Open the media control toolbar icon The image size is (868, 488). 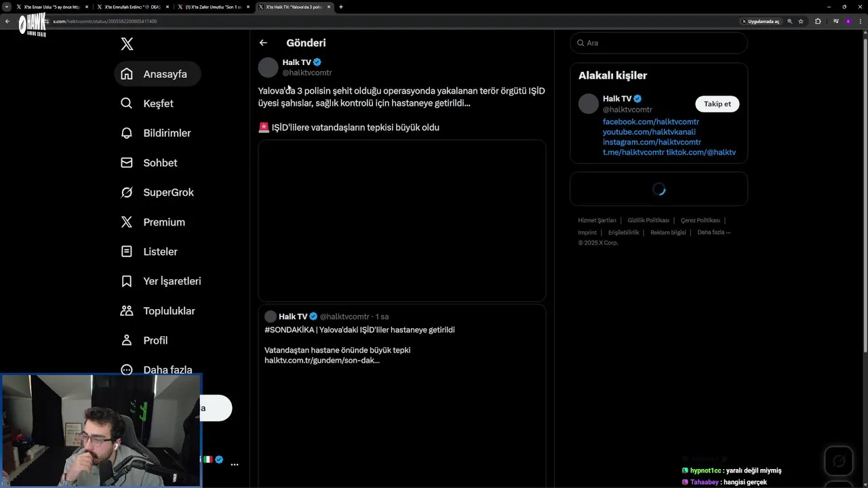click(836, 21)
